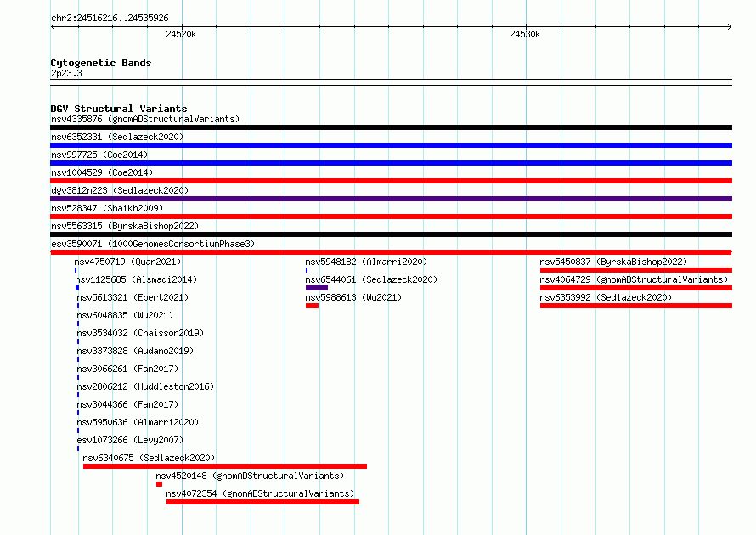Click the red bar under nsv5988613
The width and height of the screenshot is (756, 535).
[312, 306]
